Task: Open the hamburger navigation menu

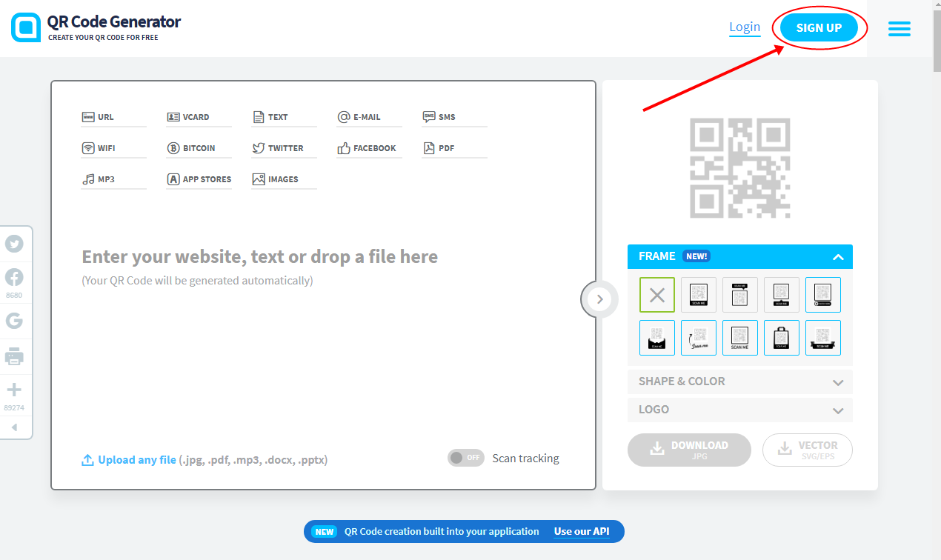Action: click(x=899, y=28)
